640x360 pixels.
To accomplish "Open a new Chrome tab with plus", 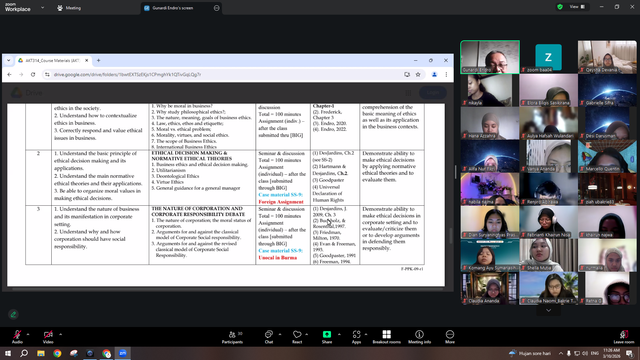I will coord(98,60).
